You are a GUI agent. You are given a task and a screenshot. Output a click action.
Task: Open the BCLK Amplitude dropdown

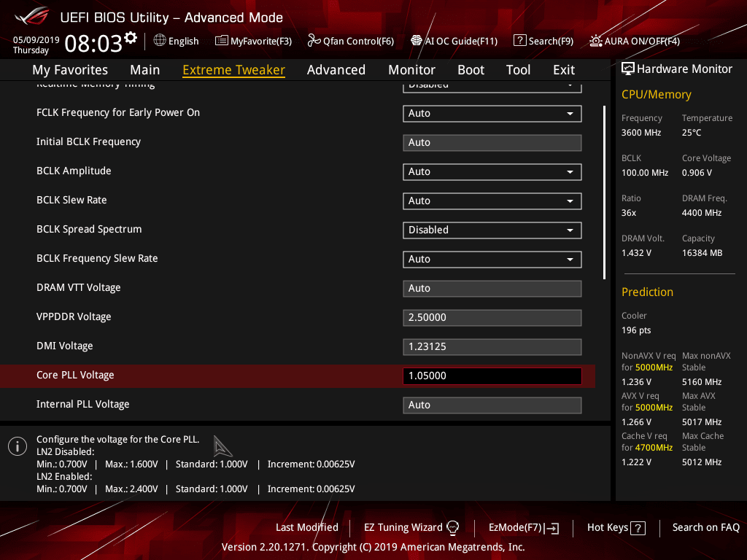(x=492, y=172)
